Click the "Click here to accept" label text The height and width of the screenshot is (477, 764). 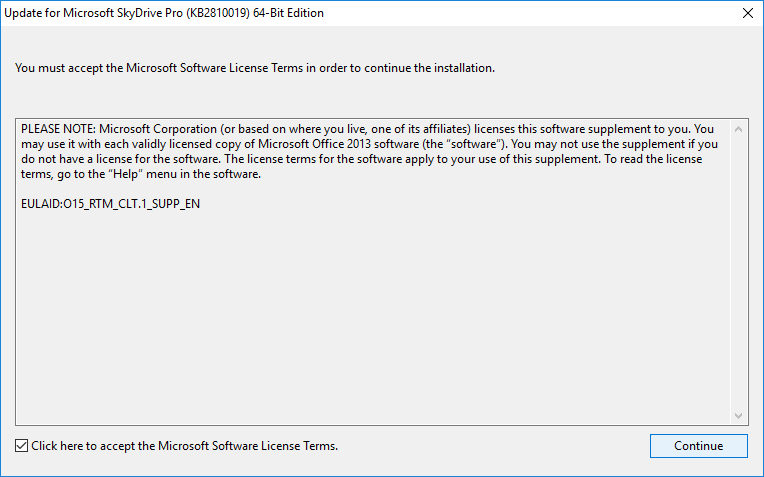coord(184,446)
